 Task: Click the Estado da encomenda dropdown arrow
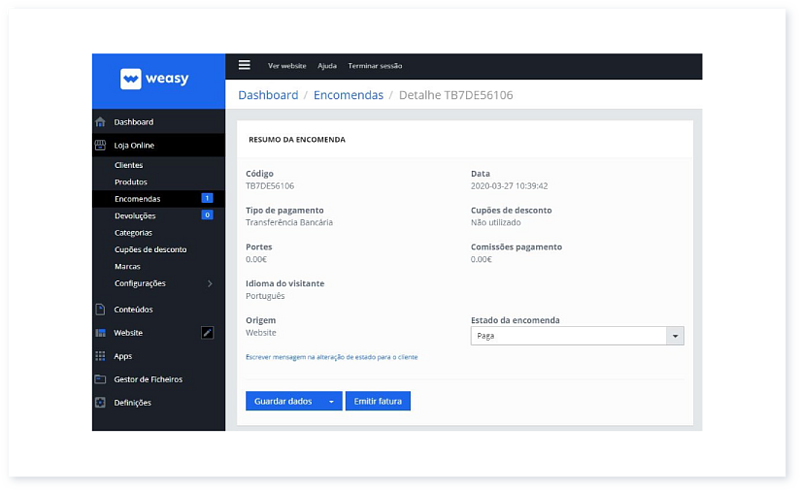pyautogui.click(x=675, y=336)
